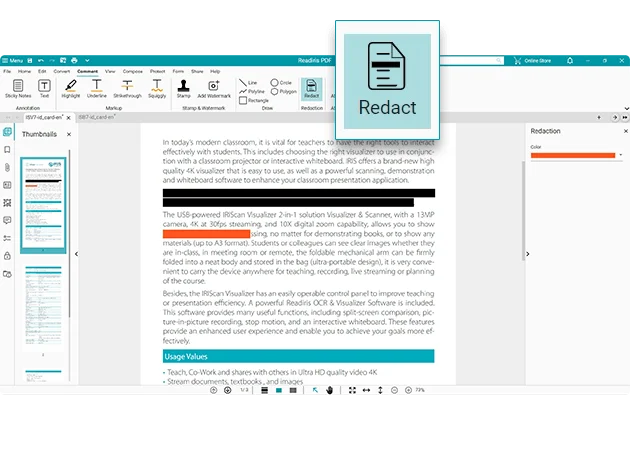Click the Redact tool in the ribbon

311,89
